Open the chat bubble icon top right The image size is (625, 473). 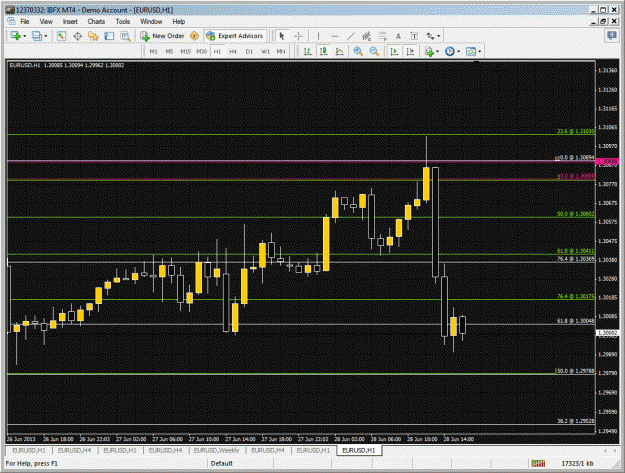coord(611,36)
